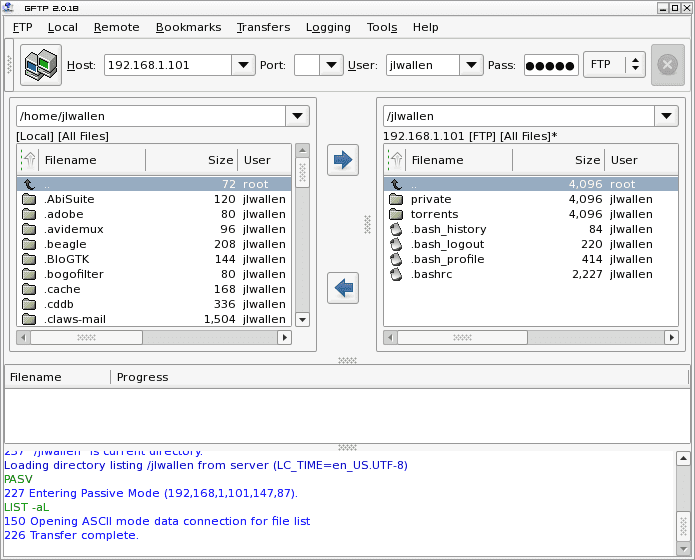Click local parent directory up-arrow icon
The image size is (695, 560).
click(x=29, y=184)
